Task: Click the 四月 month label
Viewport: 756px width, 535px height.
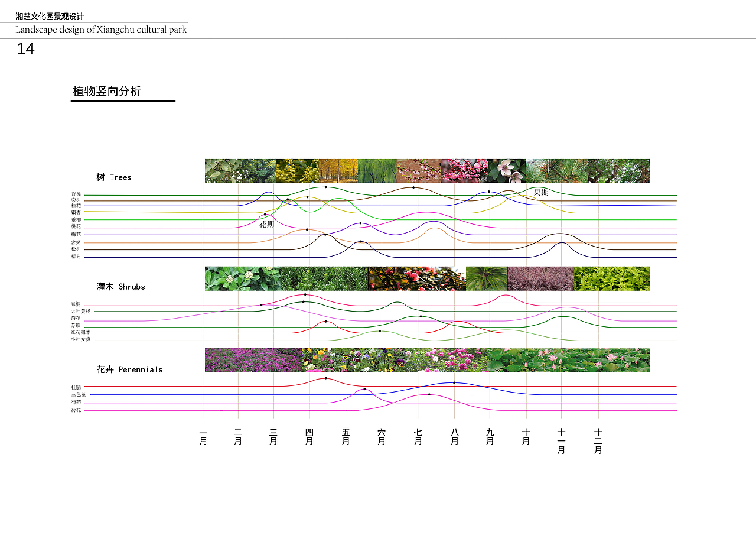Action: (309, 437)
